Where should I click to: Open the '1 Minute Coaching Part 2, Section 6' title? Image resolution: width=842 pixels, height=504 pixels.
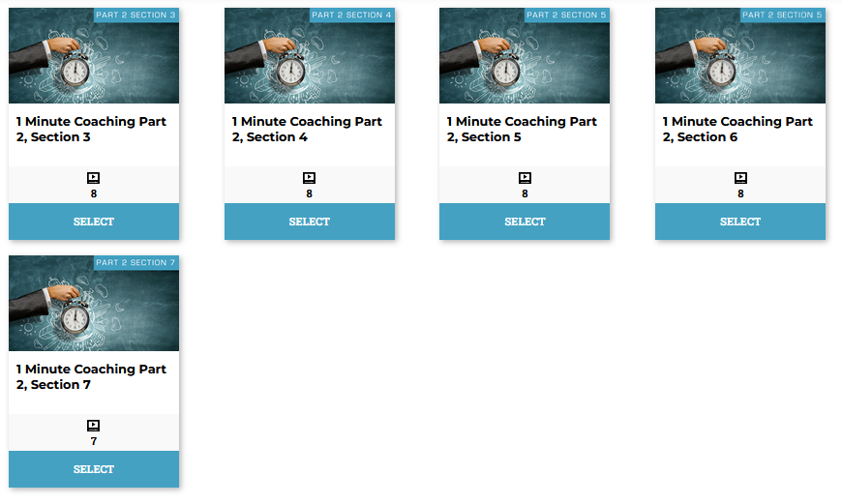click(737, 130)
